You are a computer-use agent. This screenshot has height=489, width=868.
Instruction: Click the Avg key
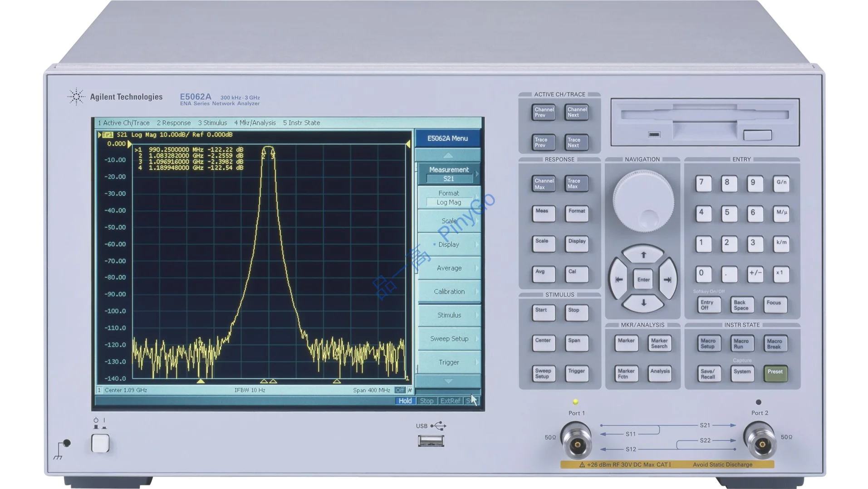tap(544, 275)
